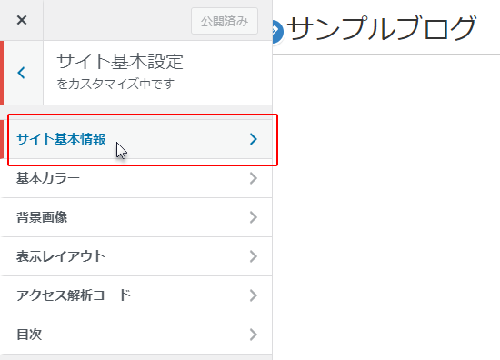500x360 pixels.
Task: Click the blank preview area below the site title
Action: tap(386, 207)
